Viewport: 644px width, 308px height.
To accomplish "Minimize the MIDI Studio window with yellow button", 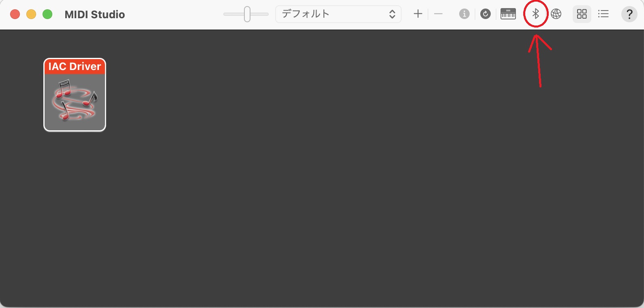I will pos(31,14).
